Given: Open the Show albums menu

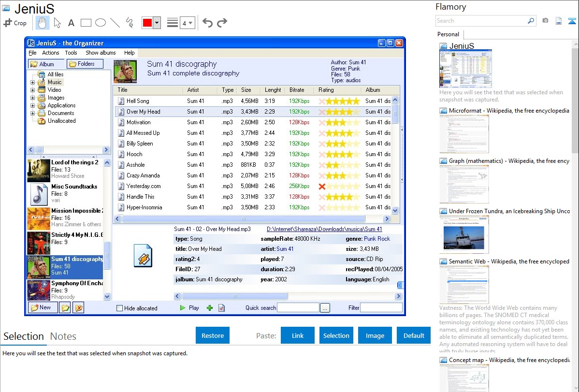Looking at the screenshot, I should pyautogui.click(x=101, y=53).
